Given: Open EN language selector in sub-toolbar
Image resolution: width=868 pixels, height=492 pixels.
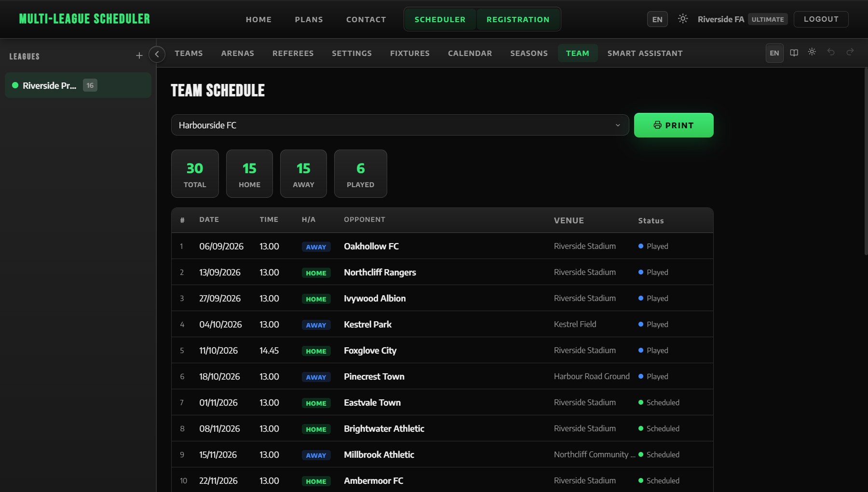Looking at the screenshot, I should click(x=774, y=53).
